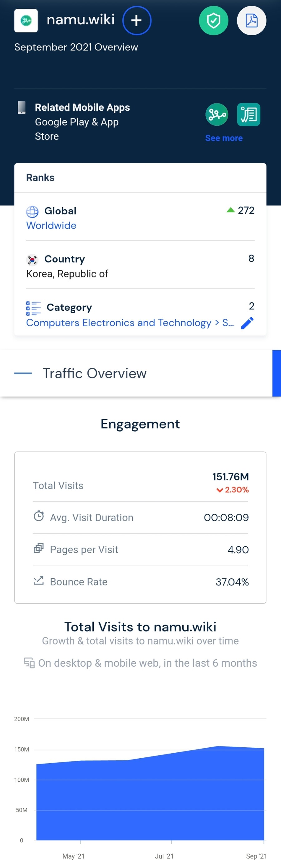Click the mobile phone icon beside Related Apps

pos(22,108)
